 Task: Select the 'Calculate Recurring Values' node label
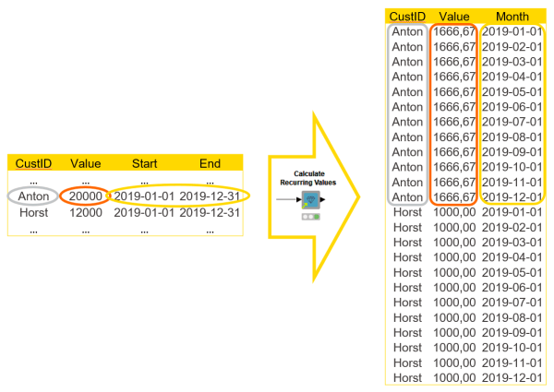[x=308, y=178]
